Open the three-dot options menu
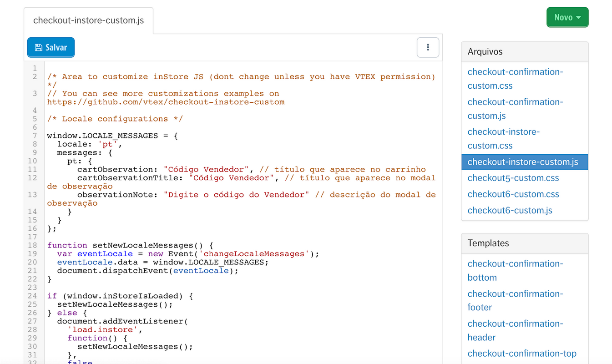Screen dimensions: 612x364 click(x=428, y=47)
